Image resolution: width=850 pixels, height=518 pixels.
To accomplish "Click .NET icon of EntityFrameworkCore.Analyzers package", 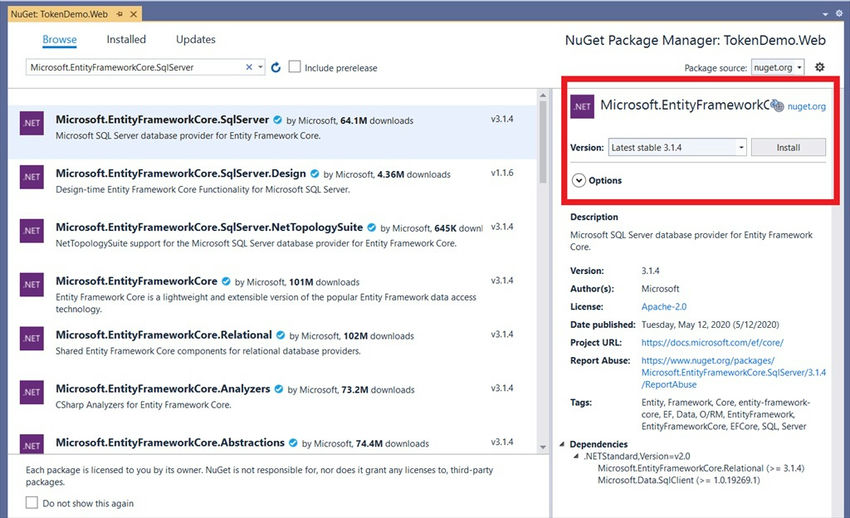I will point(31,392).
